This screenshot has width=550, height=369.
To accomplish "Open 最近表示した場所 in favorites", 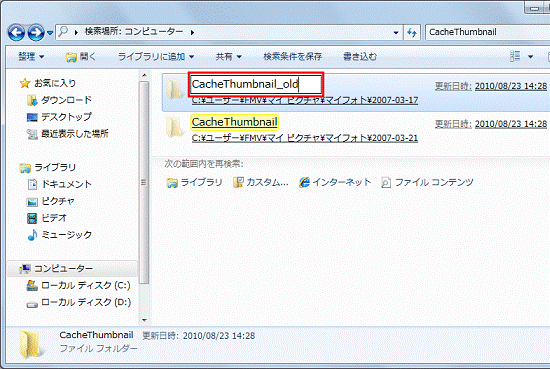I will pyautogui.click(x=75, y=134).
